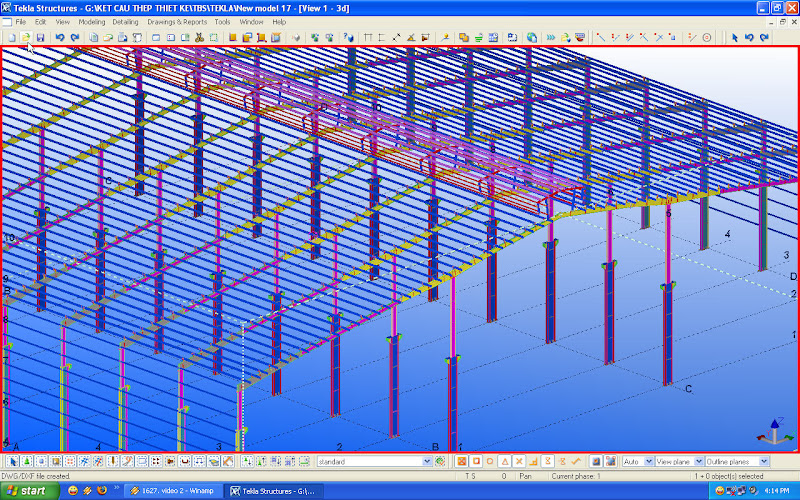
Task: Switch to the Winamp taskbar button
Action: pos(172,491)
